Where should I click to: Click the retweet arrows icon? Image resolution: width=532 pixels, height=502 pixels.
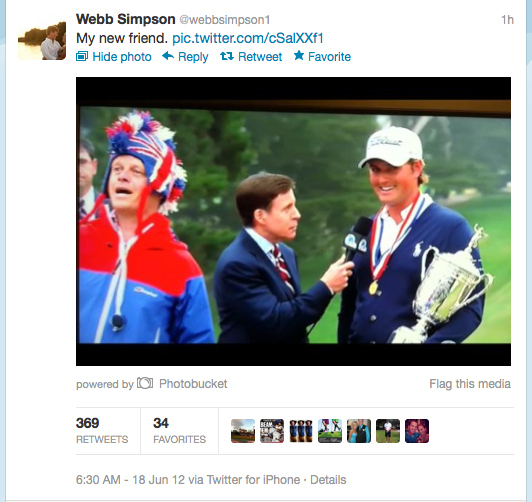click(x=227, y=56)
